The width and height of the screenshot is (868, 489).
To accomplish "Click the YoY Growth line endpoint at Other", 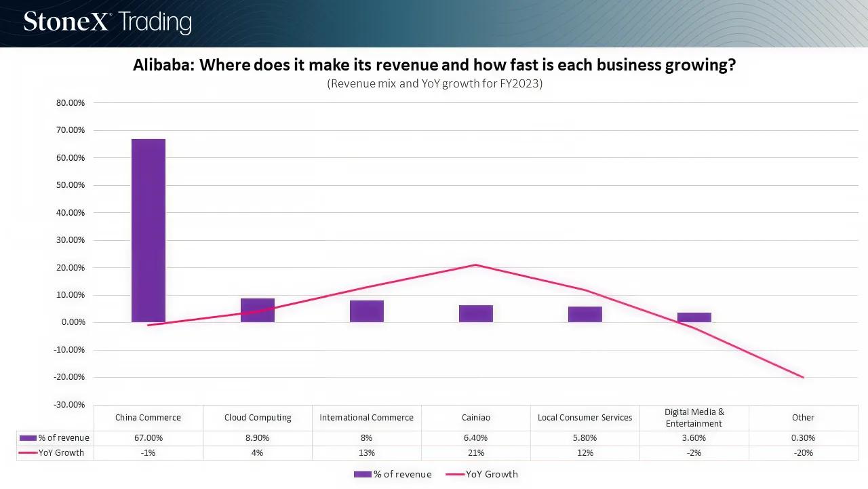I will point(804,377).
